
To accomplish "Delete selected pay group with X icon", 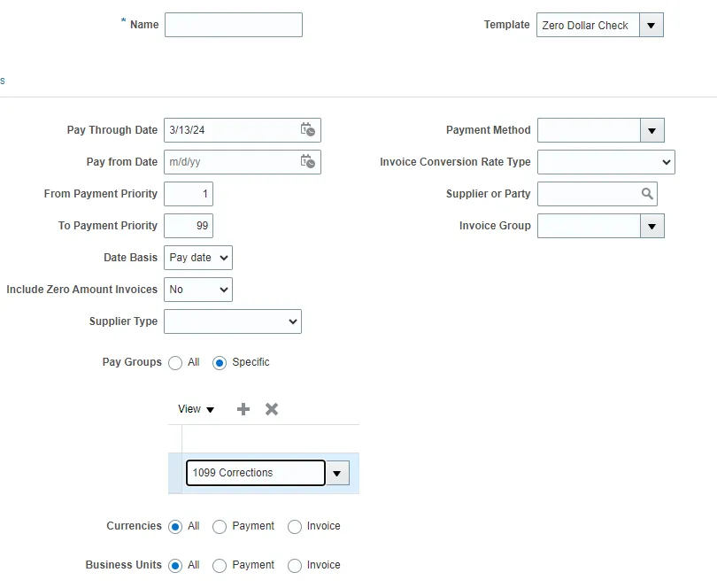I will tap(272, 409).
